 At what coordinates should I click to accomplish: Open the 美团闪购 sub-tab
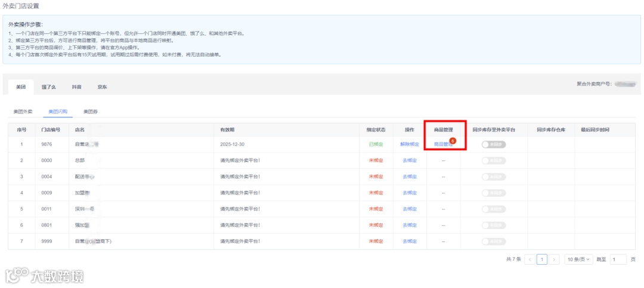point(58,112)
